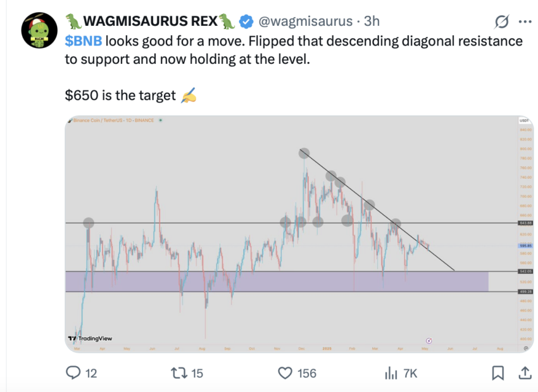Viewport: 538px width, 392px height.
Task: Click the 643.88 price level label
Action: 525,223
